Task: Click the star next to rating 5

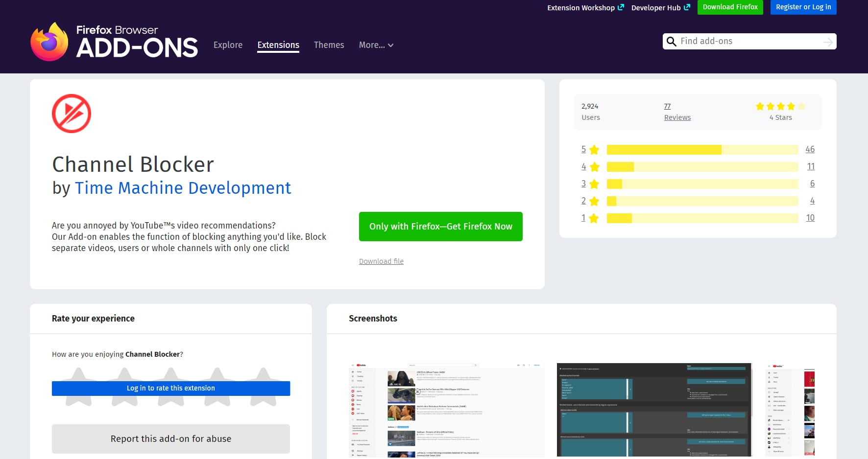Action: pyautogui.click(x=594, y=150)
